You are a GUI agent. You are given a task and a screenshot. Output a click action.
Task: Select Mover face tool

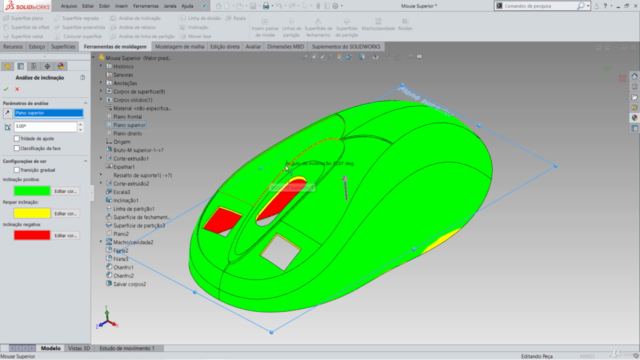(x=196, y=36)
